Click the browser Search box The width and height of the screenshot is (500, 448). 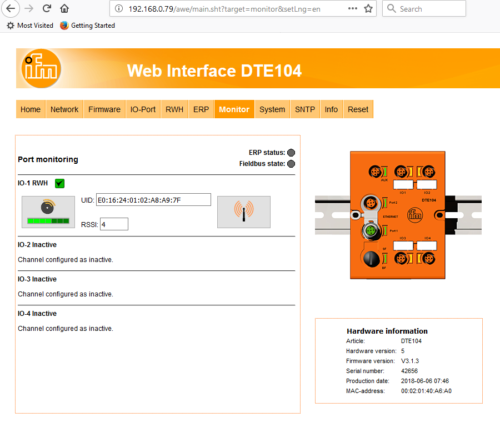(424, 8)
